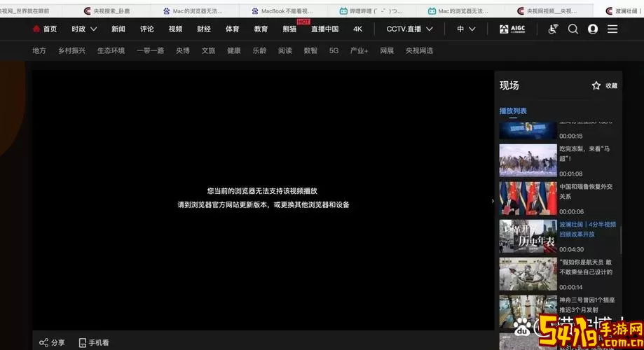This screenshot has height=350, width=644.
Task: Open 文旅 sub-navigation link
Action: point(208,51)
